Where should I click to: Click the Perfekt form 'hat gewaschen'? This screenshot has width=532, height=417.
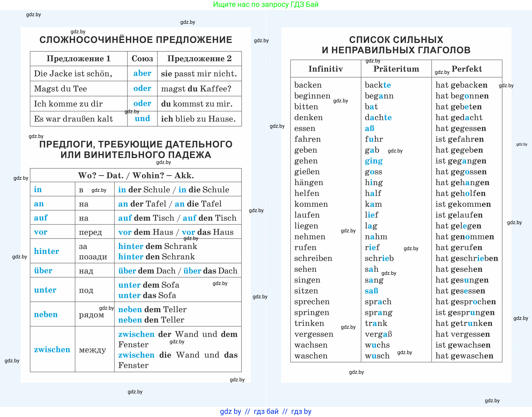point(464,356)
